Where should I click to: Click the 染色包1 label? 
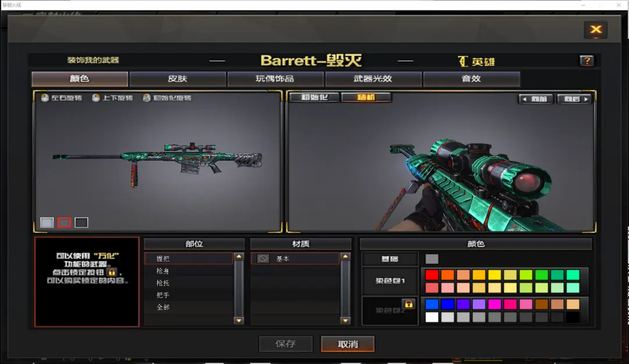(x=390, y=281)
